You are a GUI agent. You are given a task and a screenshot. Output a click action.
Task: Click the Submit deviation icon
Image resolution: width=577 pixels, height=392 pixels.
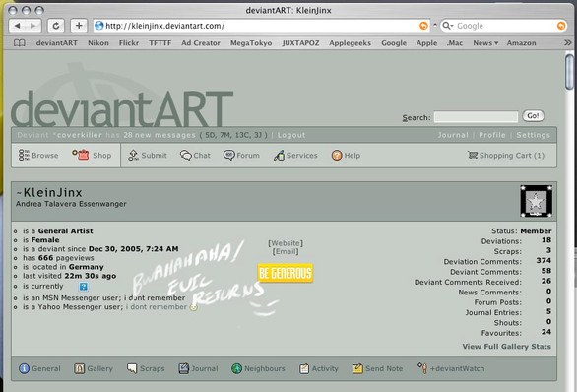(133, 156)
